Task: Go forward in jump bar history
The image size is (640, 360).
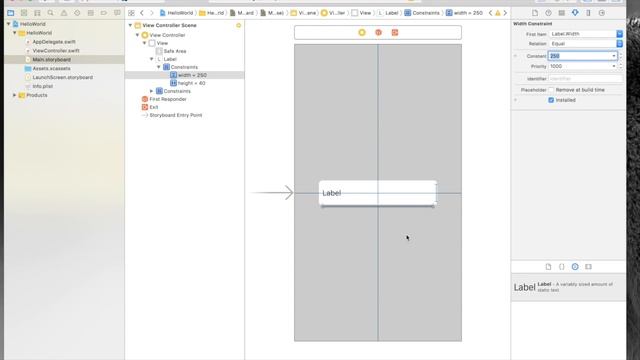Action: pos(152,13)
